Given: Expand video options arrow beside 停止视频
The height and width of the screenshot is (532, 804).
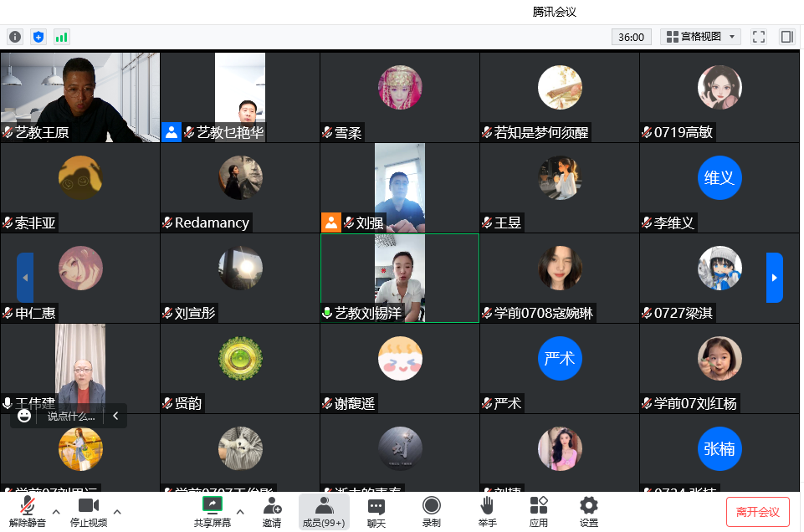Looking at the screenshot, I should tap(117, 511).
